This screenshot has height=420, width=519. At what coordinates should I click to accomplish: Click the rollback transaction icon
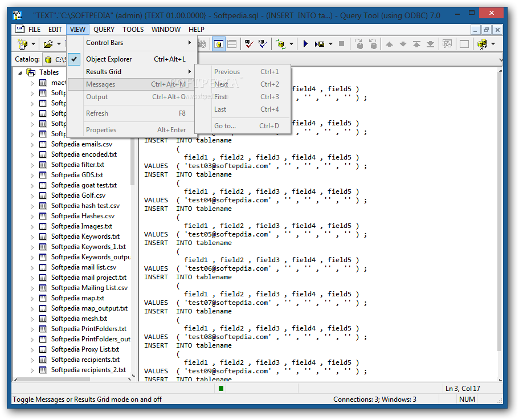[373, 44]
